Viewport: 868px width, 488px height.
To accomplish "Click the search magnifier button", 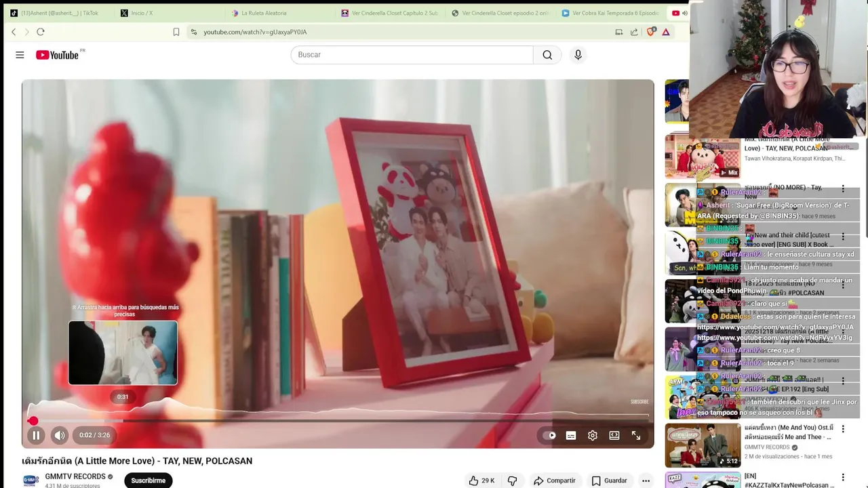I will pos(547,55).
